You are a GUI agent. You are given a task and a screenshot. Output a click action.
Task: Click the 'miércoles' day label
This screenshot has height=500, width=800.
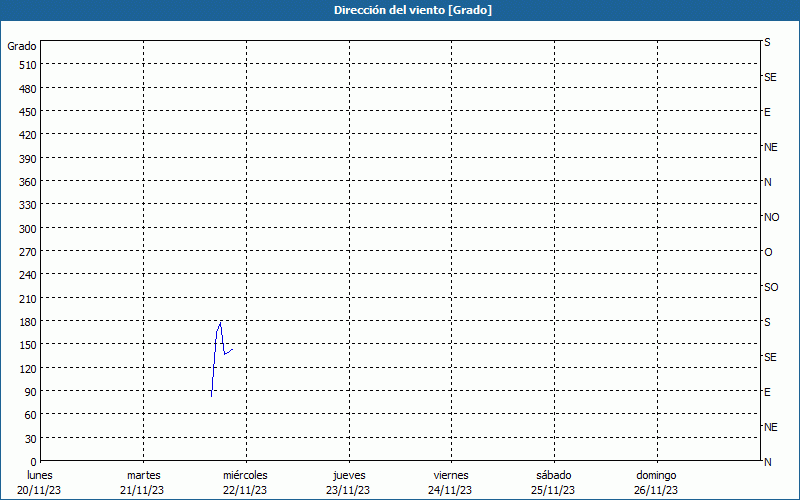[x=245, y=475]
